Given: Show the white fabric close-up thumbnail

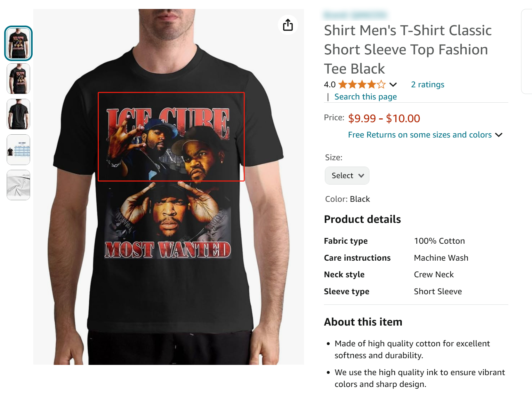Looking at the screenshot, I should pos(18,185).
